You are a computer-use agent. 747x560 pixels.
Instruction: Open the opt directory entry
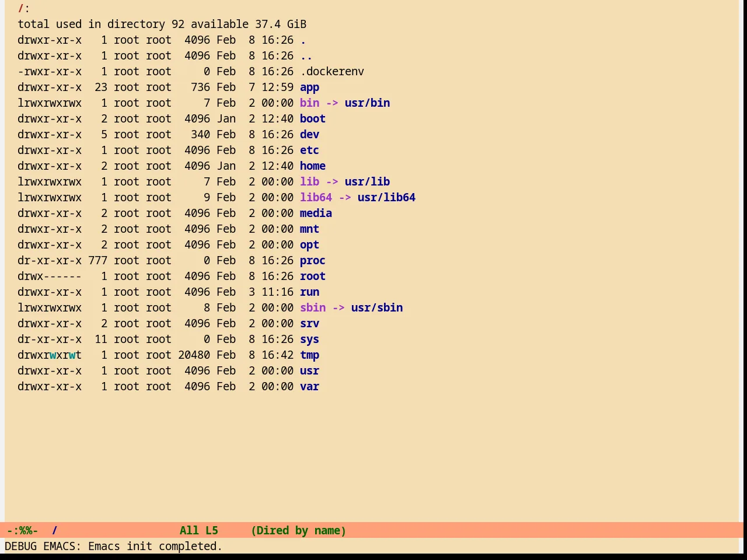click(x=309, y=245)
